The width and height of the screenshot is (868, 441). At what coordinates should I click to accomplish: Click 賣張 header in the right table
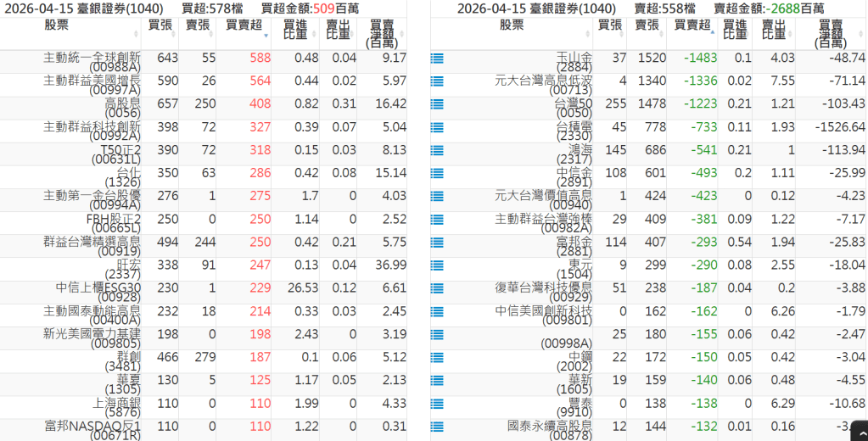pyautogui.click(x=647, y=25)
